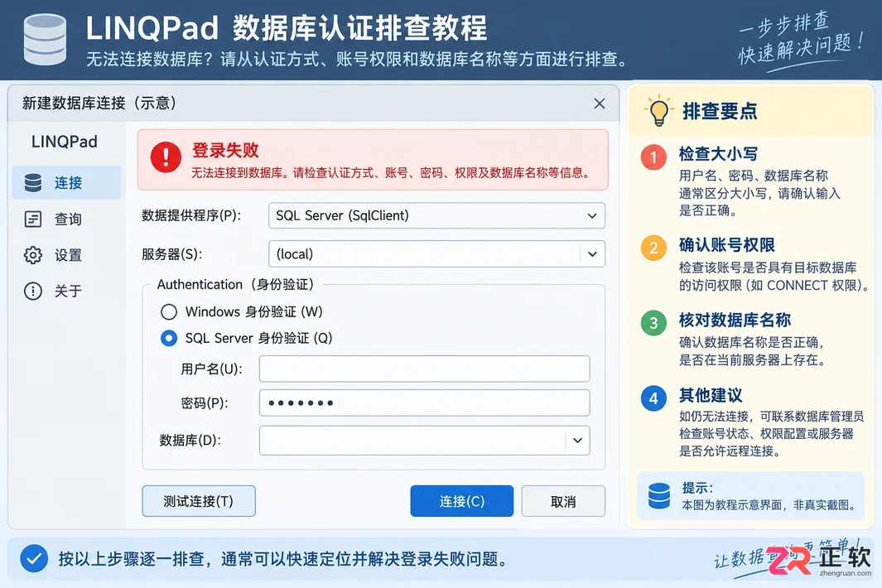Click the blue database icon beside 提示
Screen dimensions: 882x588
658,496
